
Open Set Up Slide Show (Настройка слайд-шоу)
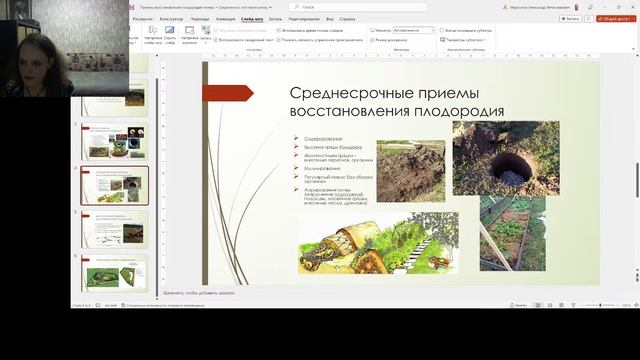point(153,35)
